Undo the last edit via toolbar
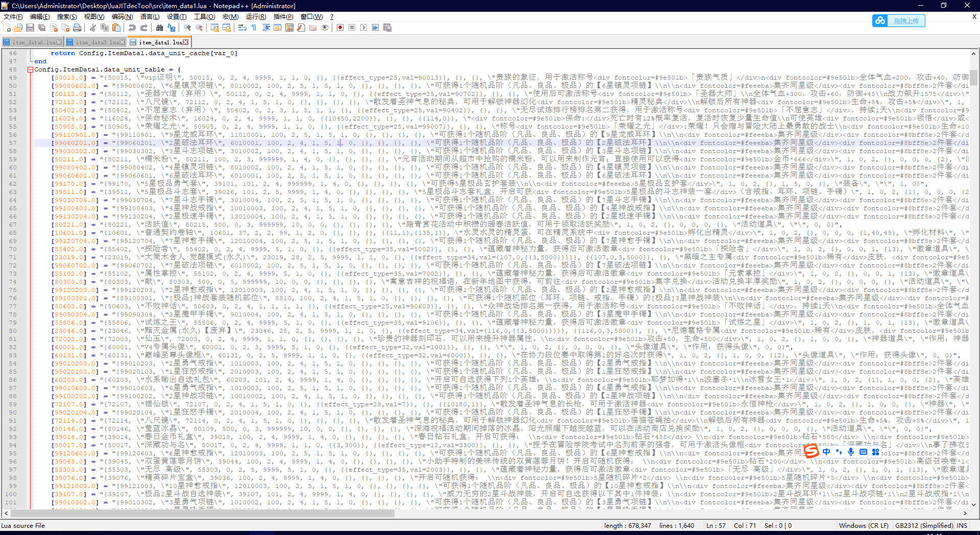Viewport: 980px width, 535px height. pos(132,28)
